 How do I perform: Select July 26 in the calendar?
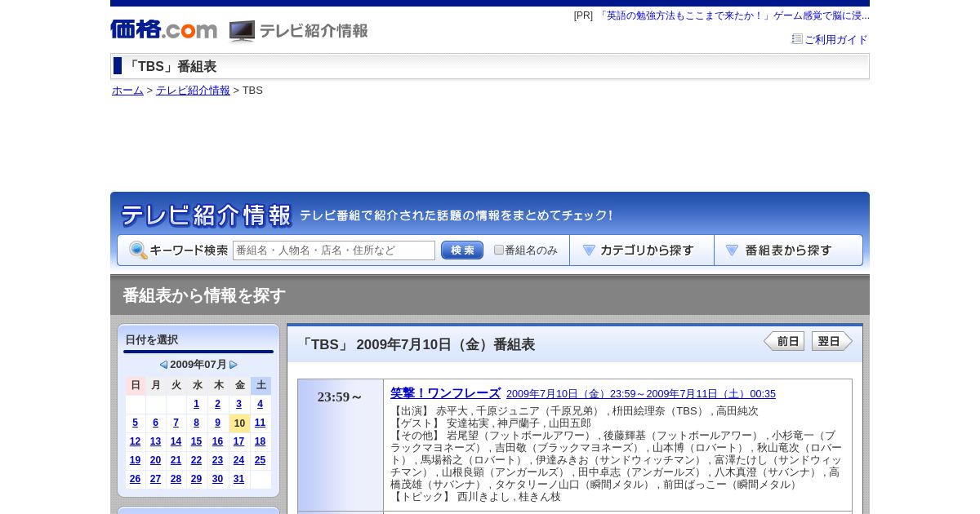point(136,479)
